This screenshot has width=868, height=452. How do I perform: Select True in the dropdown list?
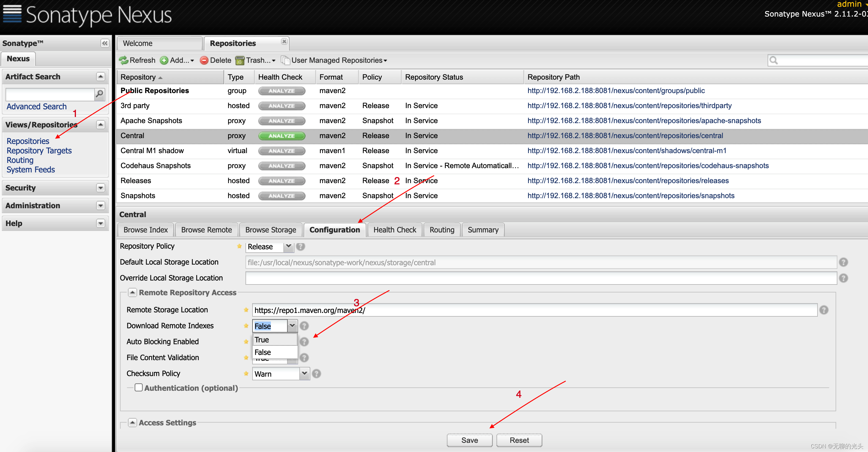coord(275,340)
